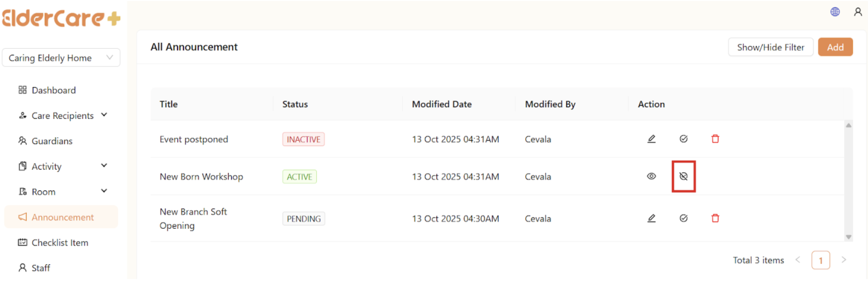Click the globe language icon
This screenshot has height=285, width=868.
[835, 12]
